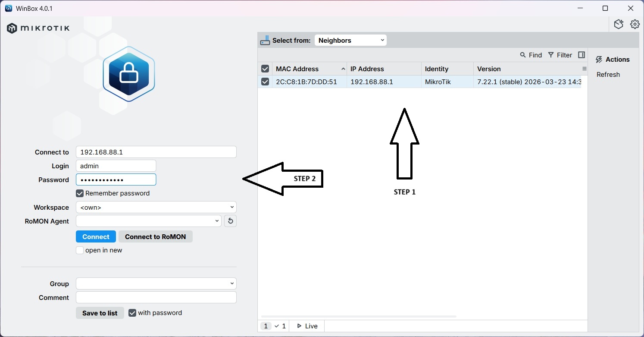This screenshot has height=337, width=644.
Task: Expand the Workspace dropdown
Action: (156, 207)
